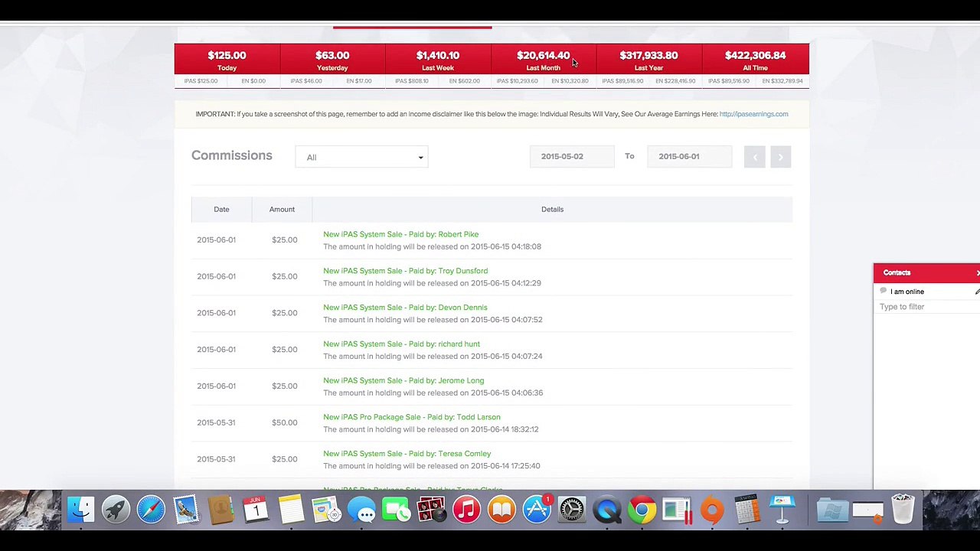
Task: Open the Commissions filter dropdown showing All
Action: (x=361, y=157)
